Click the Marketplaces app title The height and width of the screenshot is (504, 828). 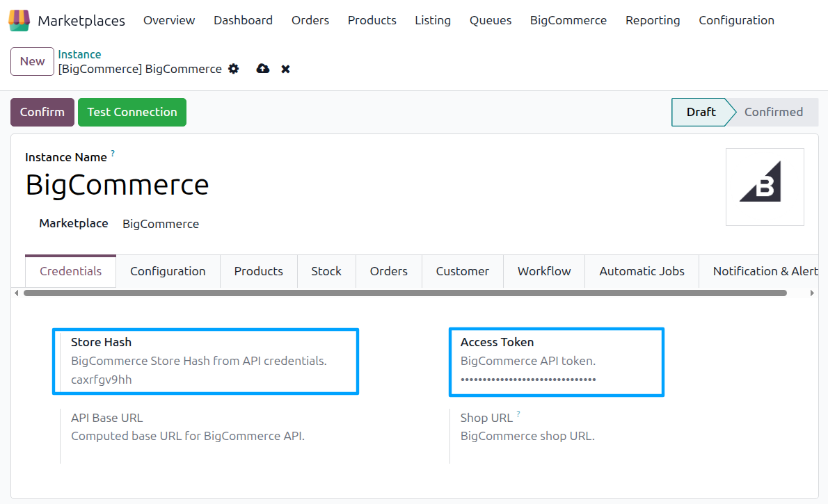pyautogui.click(x=81, y=21)
